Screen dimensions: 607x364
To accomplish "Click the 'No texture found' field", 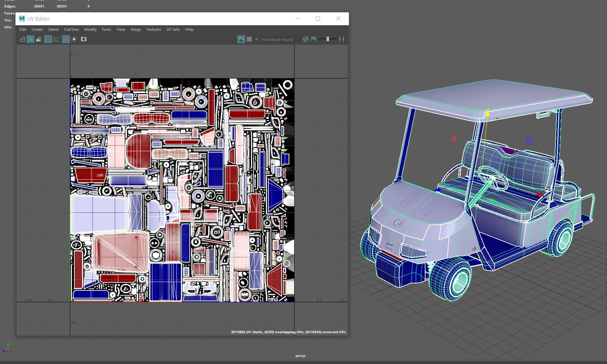I will pos(280,39).
